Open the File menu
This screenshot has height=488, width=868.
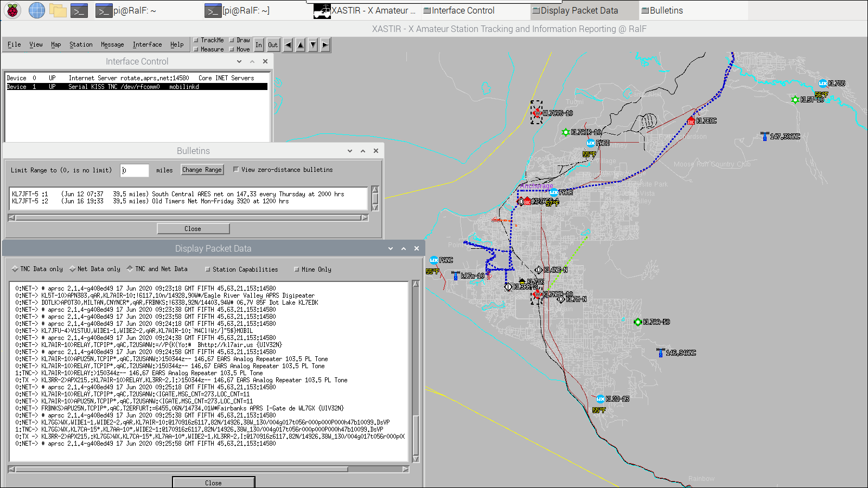(x=14, y=44)
